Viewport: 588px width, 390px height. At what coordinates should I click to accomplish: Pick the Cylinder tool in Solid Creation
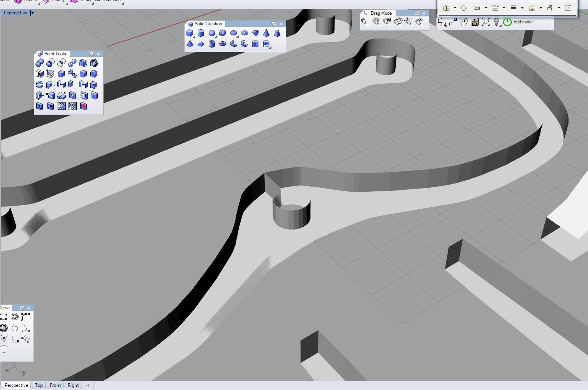201,33
